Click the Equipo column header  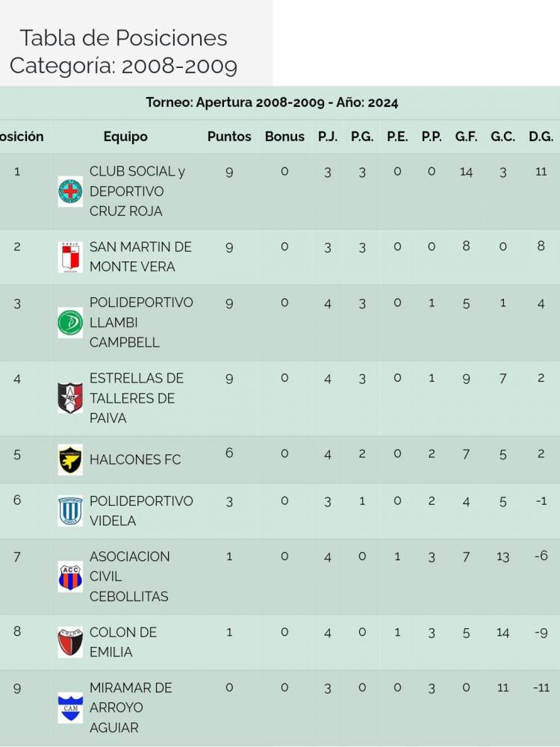[125, 137]
